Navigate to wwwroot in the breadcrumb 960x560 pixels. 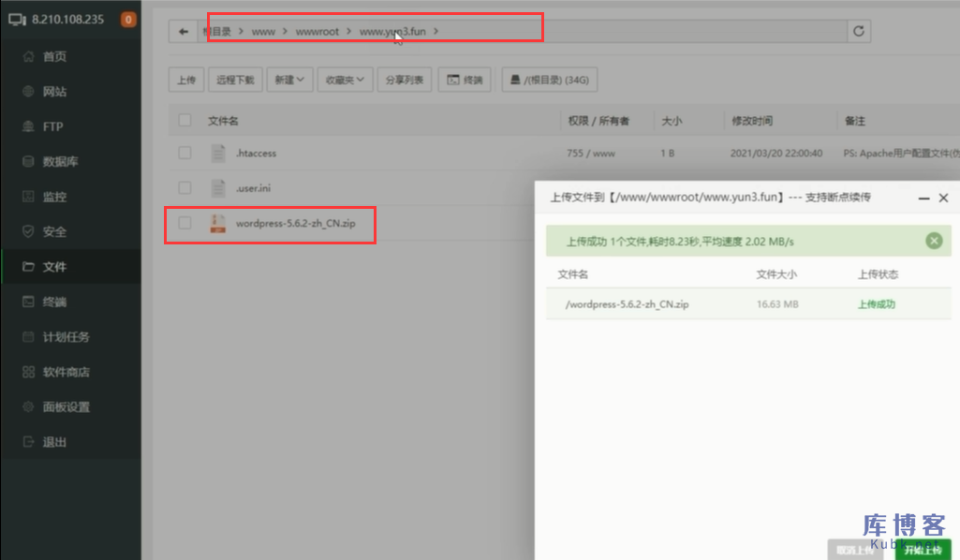click(318, 30)
